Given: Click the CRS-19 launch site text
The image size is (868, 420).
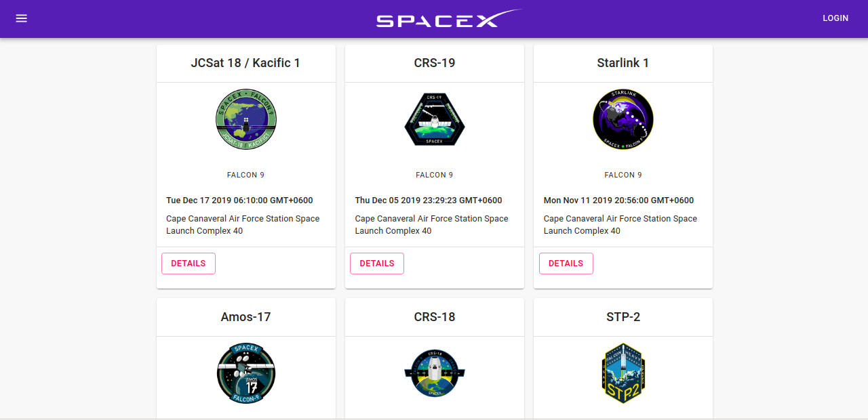Looking at the screenshot, I should pyautogui.click(x=431, y=225).
